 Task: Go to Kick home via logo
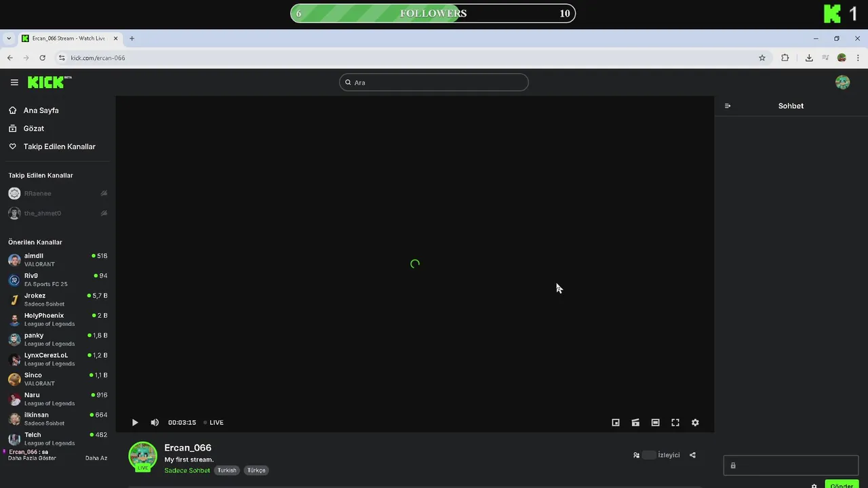click(x=49, y=82)
